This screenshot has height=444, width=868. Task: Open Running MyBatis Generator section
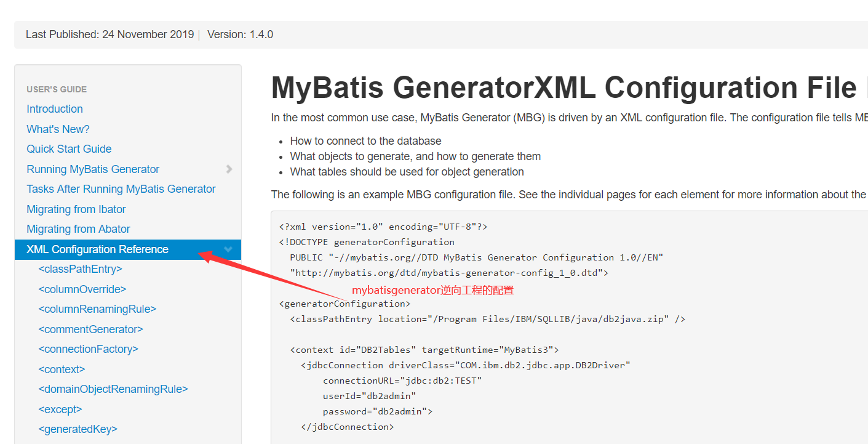coord(93,169)
